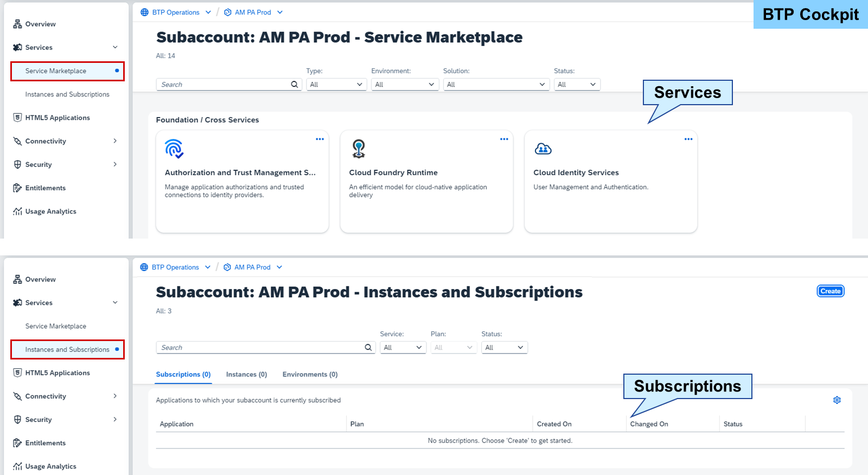
Task: Expand Connectivity in the upper sidebar
Action: point(115,141)
